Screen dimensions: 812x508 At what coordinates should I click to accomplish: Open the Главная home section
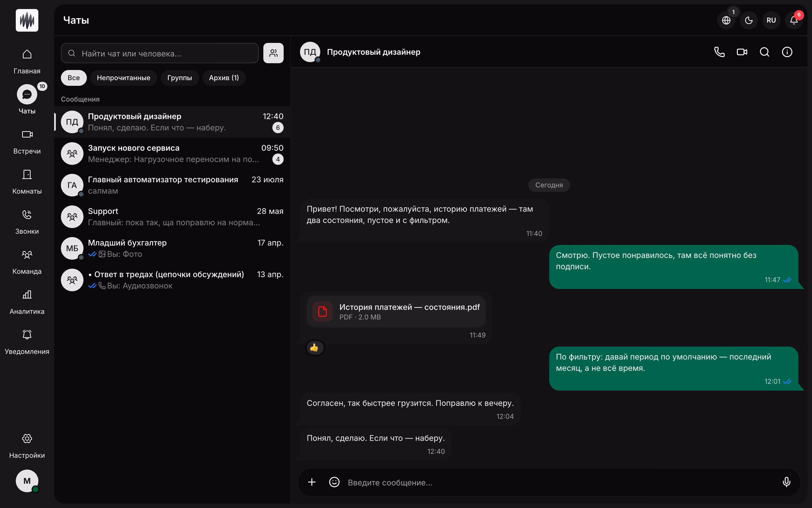pos(27,62)
